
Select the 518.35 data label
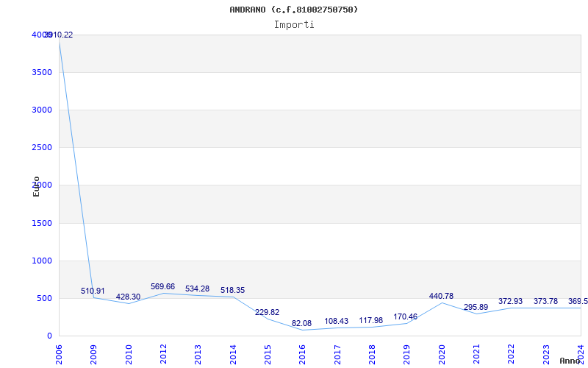click(x=232, y=291)
